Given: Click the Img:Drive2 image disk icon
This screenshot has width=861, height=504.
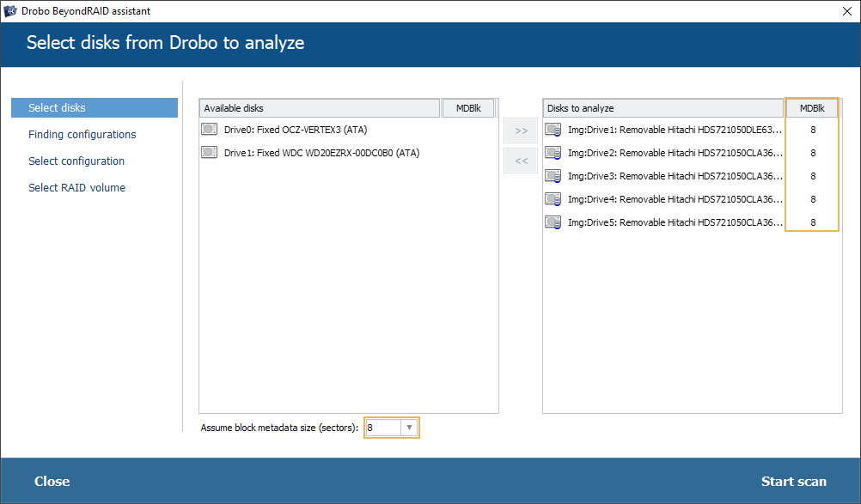Looking at the screenshot, I should [553, 153].
